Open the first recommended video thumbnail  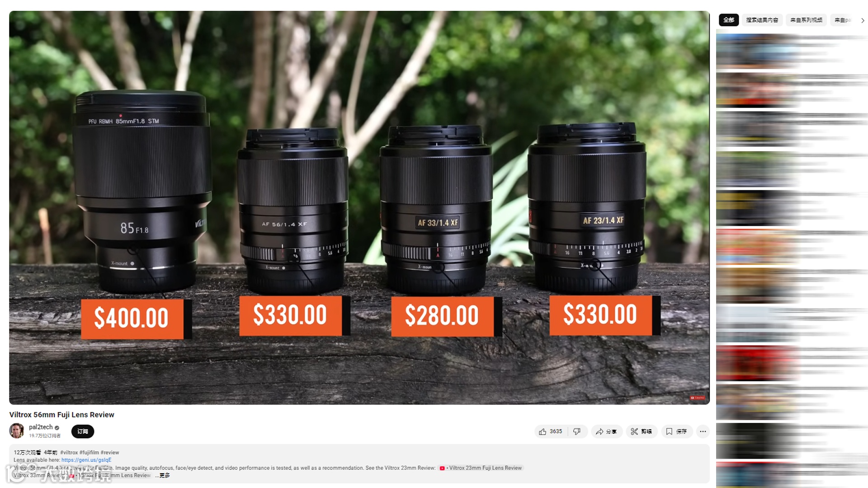pyautogui.click(x=757, y=51)
